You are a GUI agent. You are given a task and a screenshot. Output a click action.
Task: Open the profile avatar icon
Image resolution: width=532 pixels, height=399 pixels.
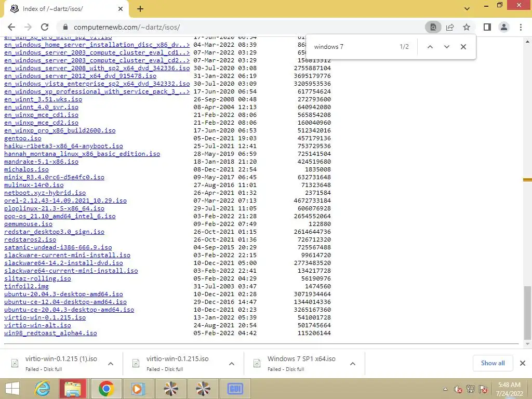[x=504, y=27]
